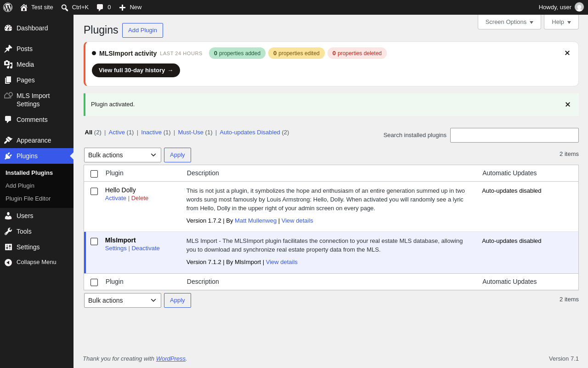Filter plugins by Must-Use
Image resolution: width=588 pixels, height=368 pixels.
(191, 132)
